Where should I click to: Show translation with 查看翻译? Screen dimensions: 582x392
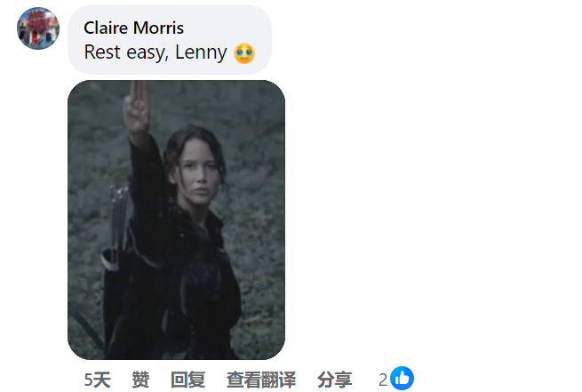point(261,380)
